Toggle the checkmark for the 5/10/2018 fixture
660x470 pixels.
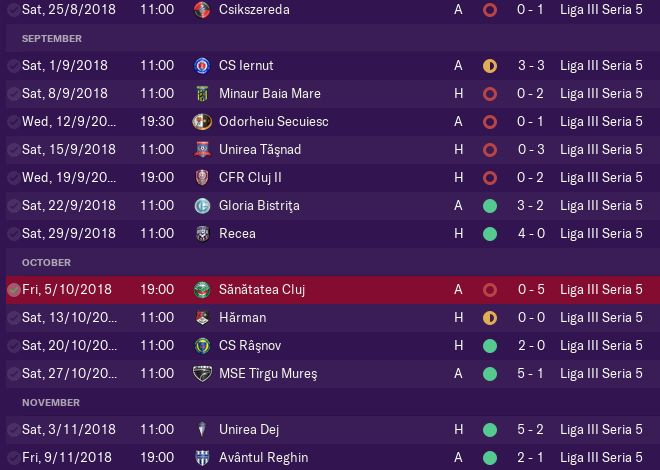[13, 290]
